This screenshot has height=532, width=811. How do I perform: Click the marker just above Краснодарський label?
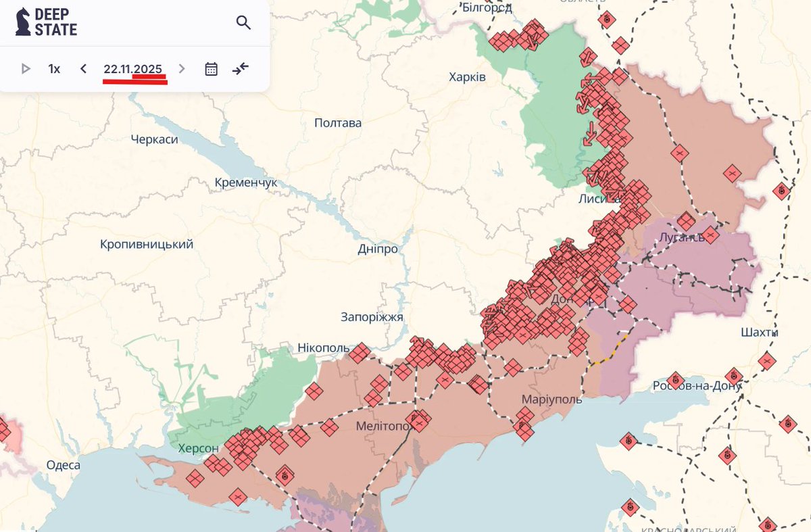(630, 506)
